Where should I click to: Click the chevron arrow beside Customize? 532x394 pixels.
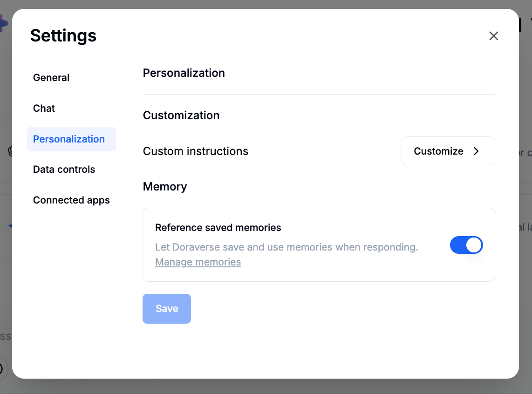(x=476, y=151)
